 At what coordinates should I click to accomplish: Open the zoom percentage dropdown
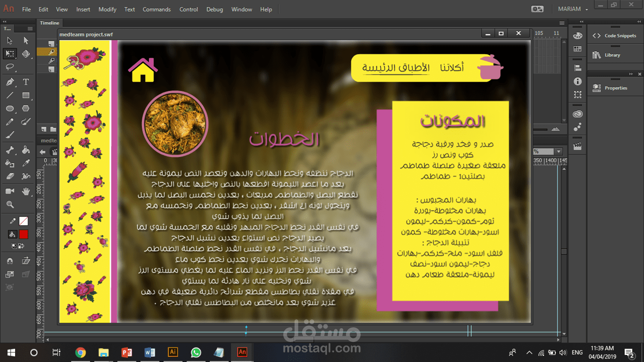(x=558, y=151)
